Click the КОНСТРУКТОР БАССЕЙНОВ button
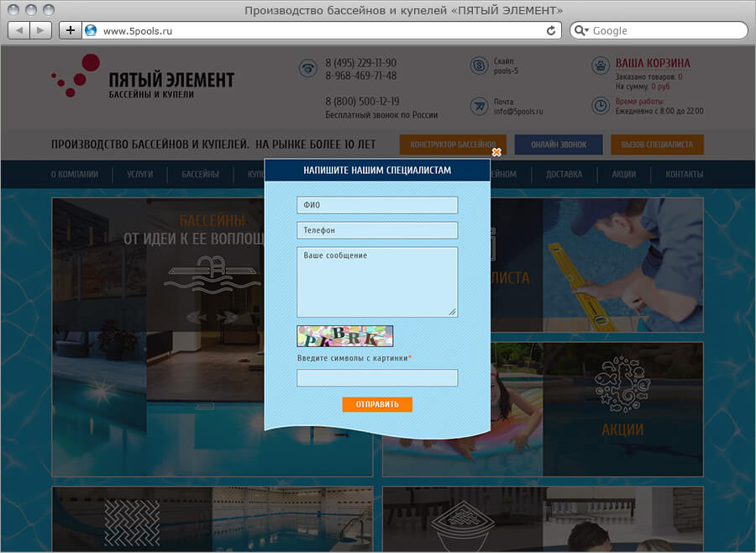This screenshot has height=553, width=756. (x=453, y=145)
